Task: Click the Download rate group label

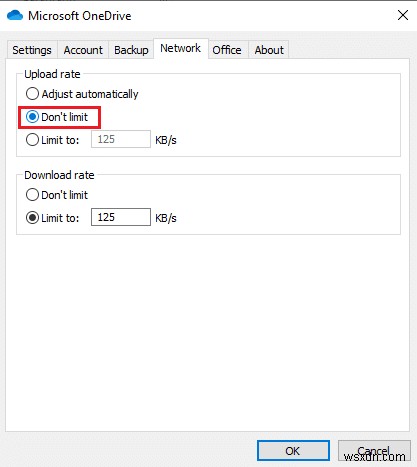Action: pos(59,175)
